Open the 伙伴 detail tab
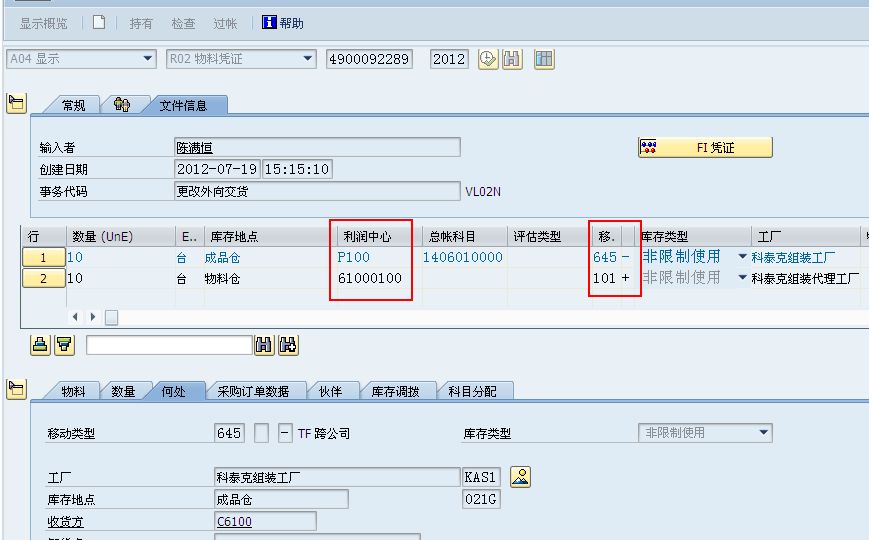869x540 pixels. click(330, 391)
